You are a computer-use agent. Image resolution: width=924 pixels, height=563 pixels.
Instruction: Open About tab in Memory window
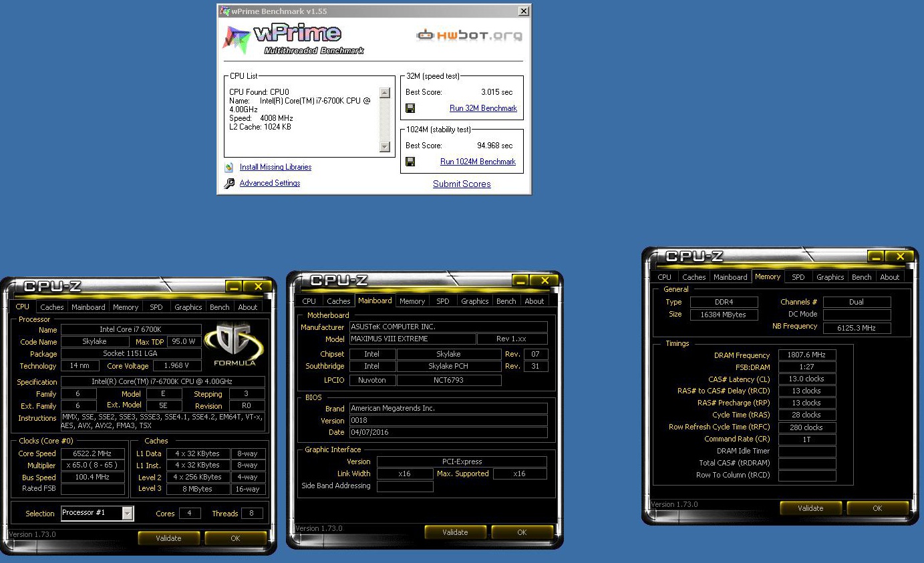890,277
